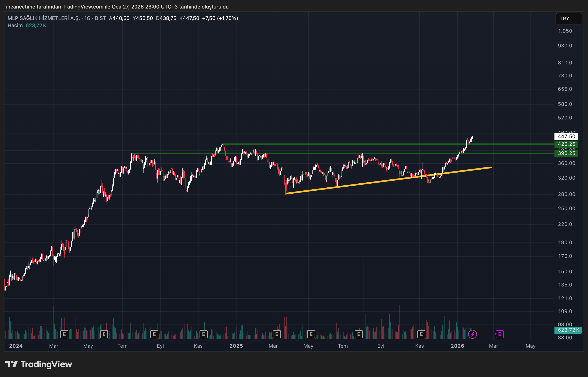The image size is (588, 377).
Task: Click the purple lightning bolt event icon
Action: (x=472, y=334)
